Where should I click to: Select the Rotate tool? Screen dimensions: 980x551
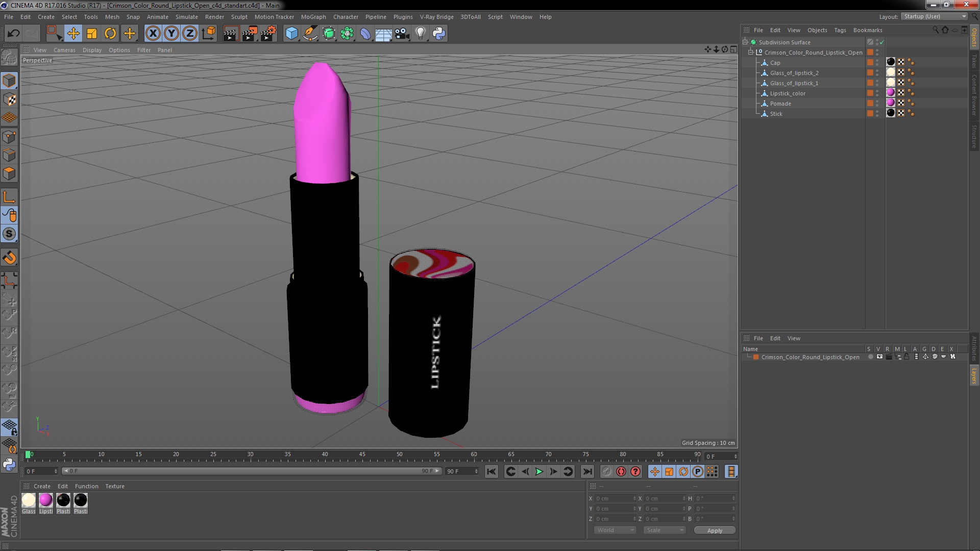[x=110, y=34]
